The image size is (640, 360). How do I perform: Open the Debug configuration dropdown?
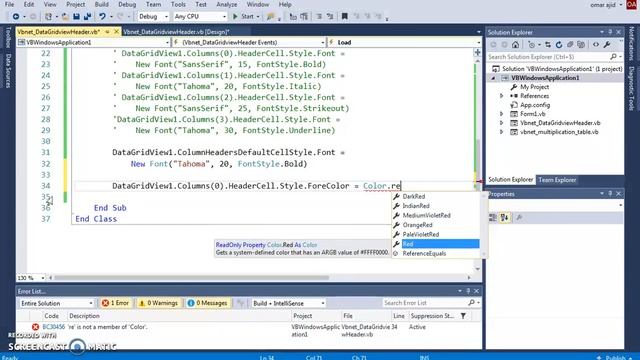[153, 16]
